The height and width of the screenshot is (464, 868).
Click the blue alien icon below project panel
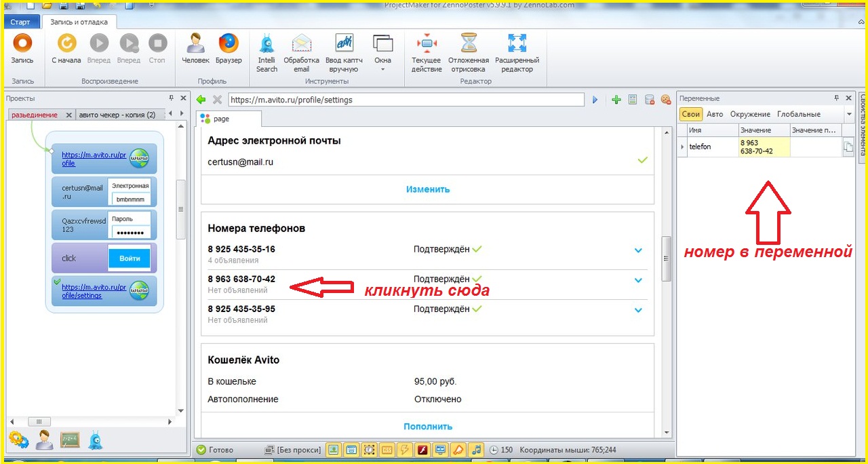[96, 440]
